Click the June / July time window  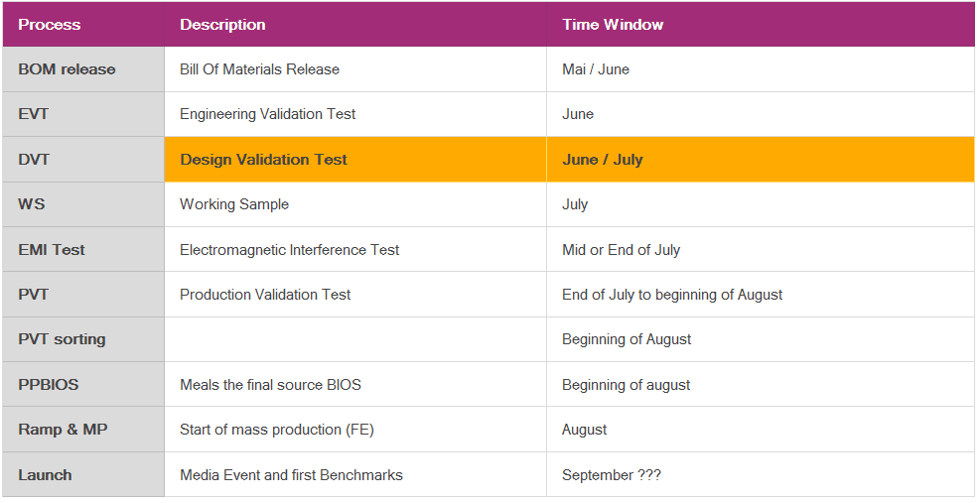pos(603,160)
